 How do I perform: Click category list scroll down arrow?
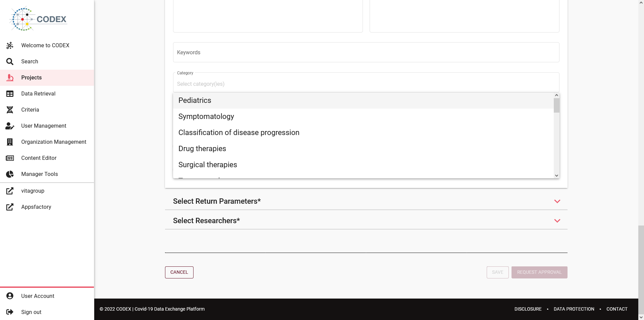(x=556, y=176)
